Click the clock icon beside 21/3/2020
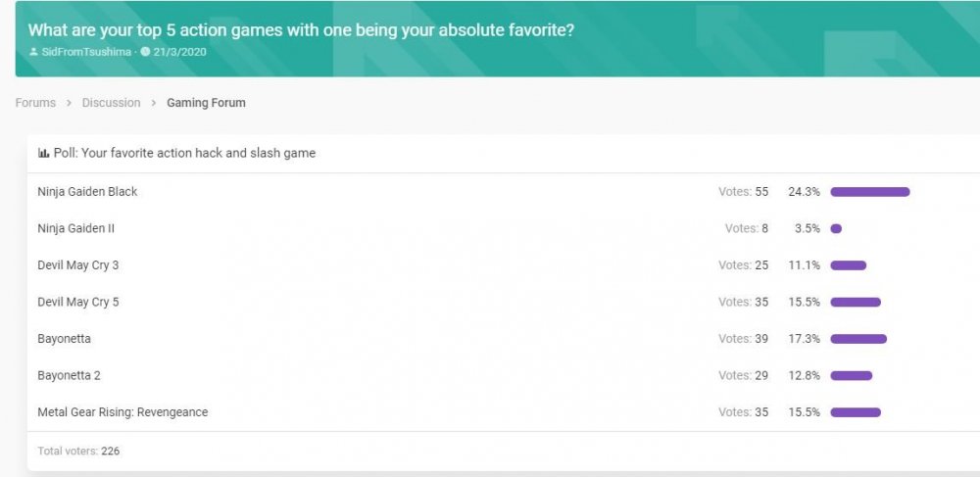The image size is (980, 477). click(145, 52)
